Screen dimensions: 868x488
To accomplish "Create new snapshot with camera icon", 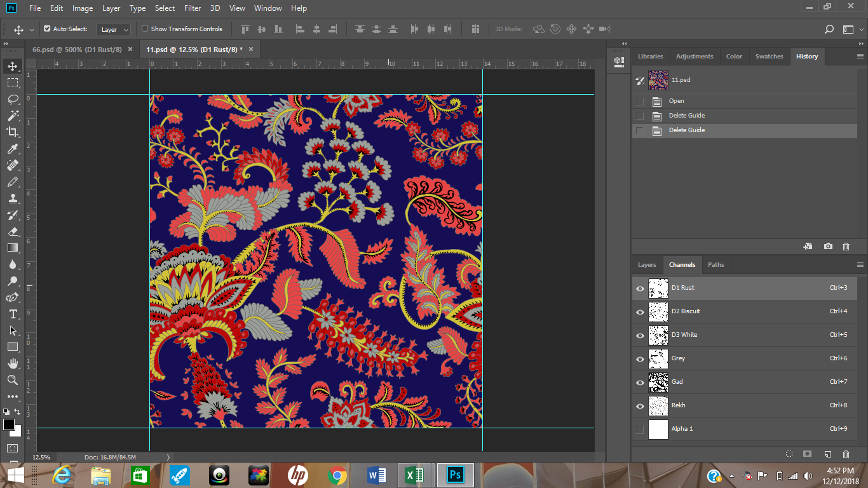I will pyautogui.click(x=828, y=246).
